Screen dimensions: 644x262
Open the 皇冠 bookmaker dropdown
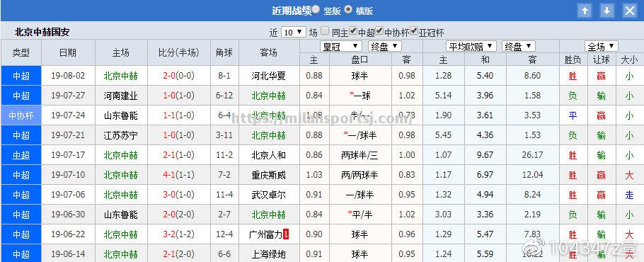340,47
